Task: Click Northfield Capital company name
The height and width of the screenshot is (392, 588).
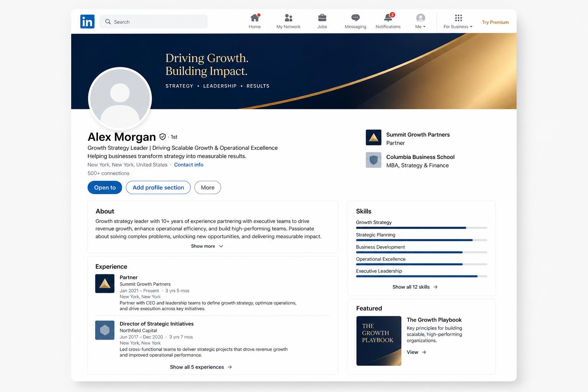Action: point(138,331)
